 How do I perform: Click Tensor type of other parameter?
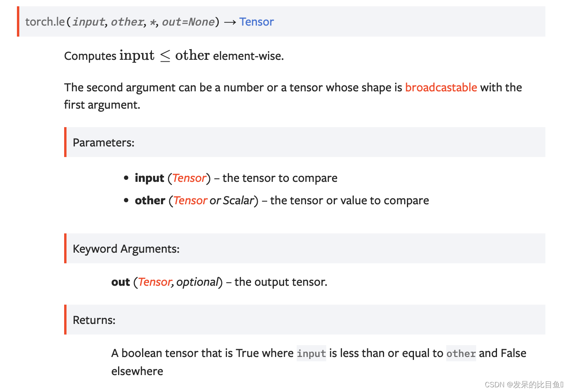(x=190, y=201)
